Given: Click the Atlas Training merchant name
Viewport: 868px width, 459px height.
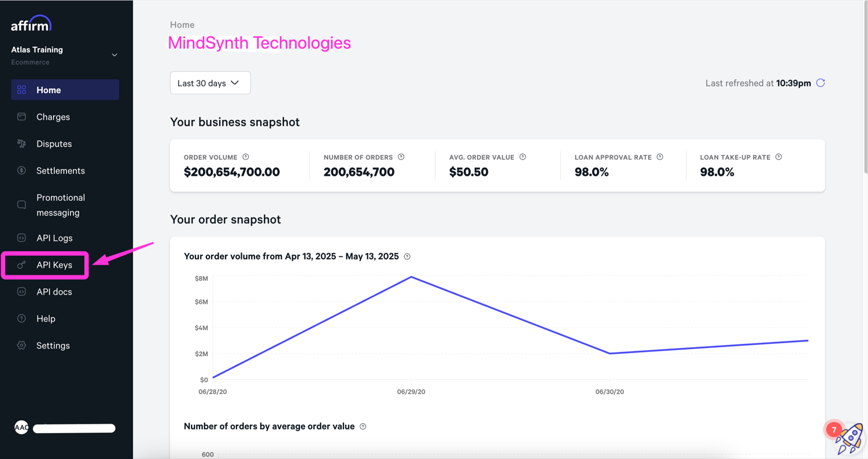Looking at the screenshot, I should click(x=37, y=50).
